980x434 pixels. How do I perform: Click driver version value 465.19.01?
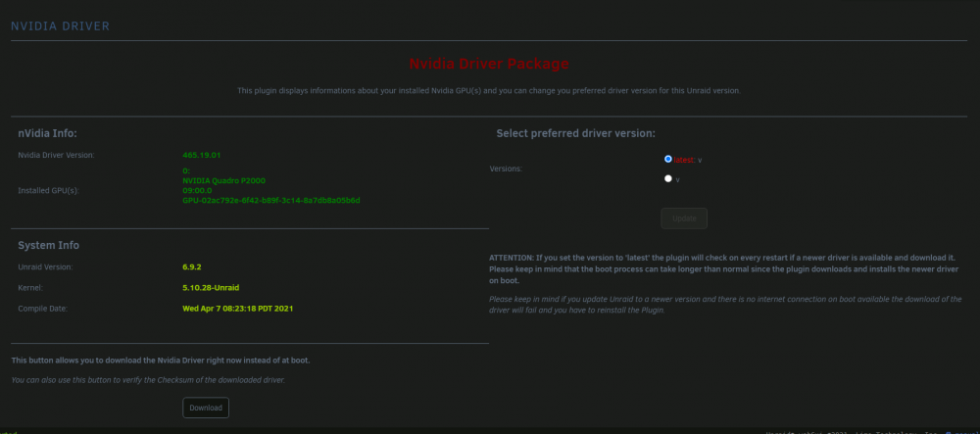point(202,155)
